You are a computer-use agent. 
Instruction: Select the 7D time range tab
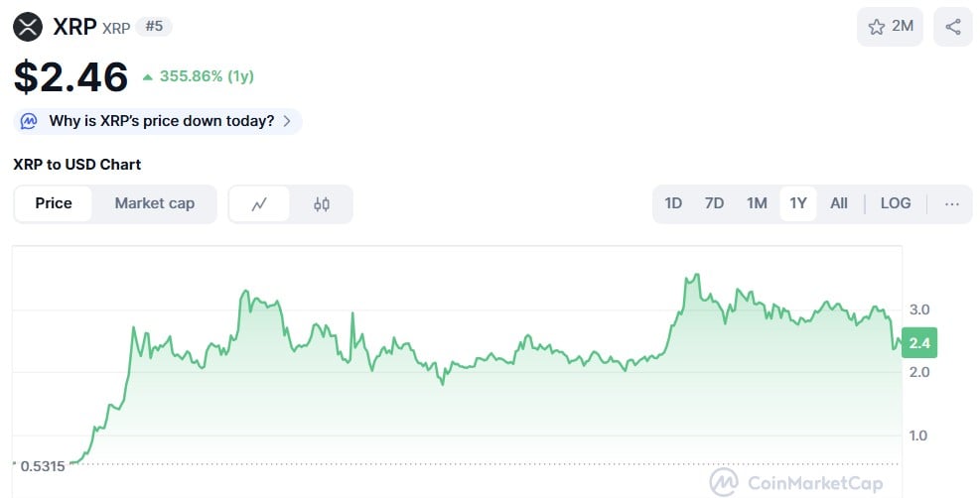(714, 203)
